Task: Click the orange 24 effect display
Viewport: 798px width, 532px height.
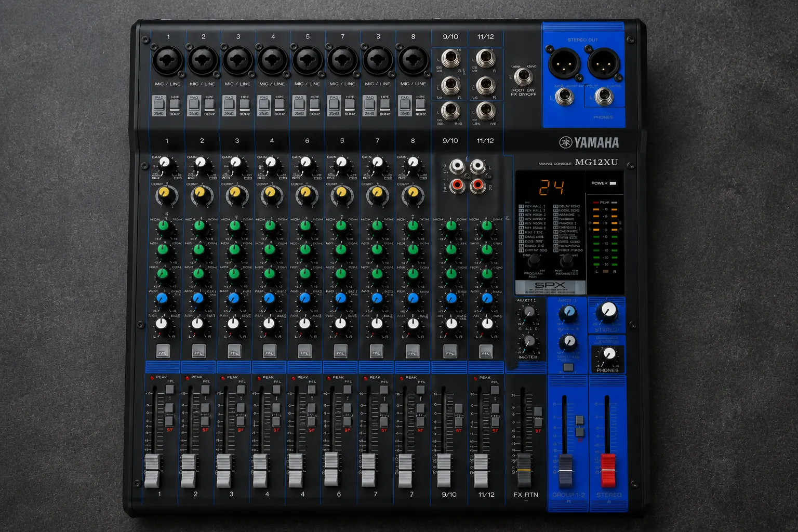Action: (551, 187)
